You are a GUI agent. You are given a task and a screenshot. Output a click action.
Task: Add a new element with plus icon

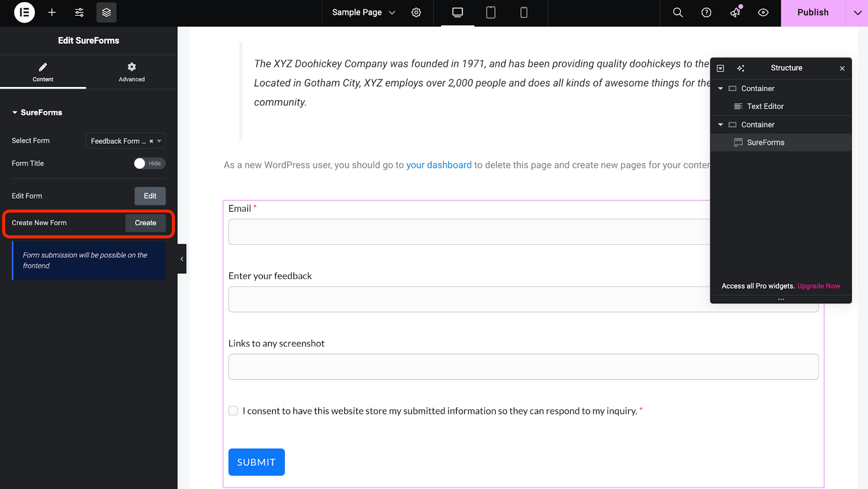(52, 12)
